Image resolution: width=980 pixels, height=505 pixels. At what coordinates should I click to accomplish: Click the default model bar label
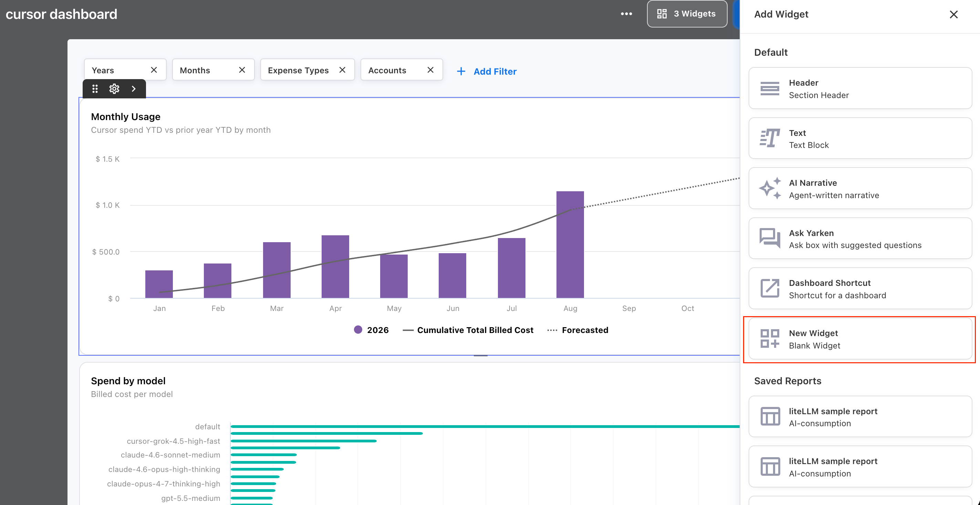207,427
